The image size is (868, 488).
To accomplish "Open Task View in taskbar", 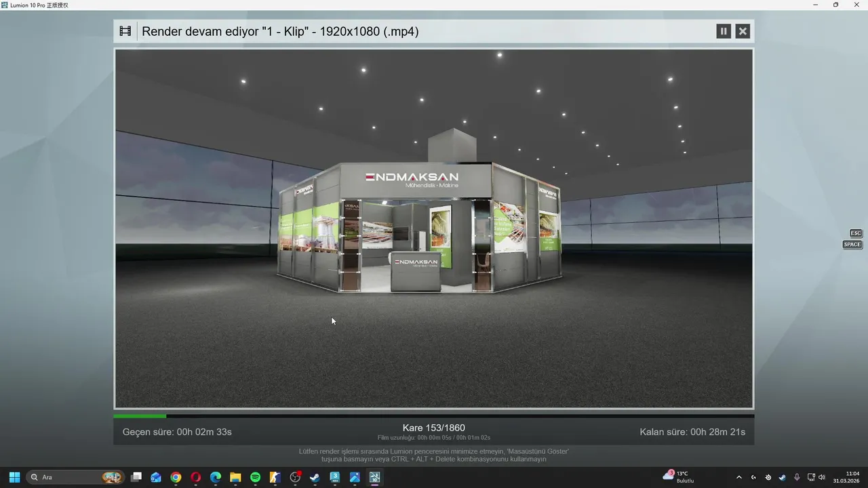I will click(136, 477).
